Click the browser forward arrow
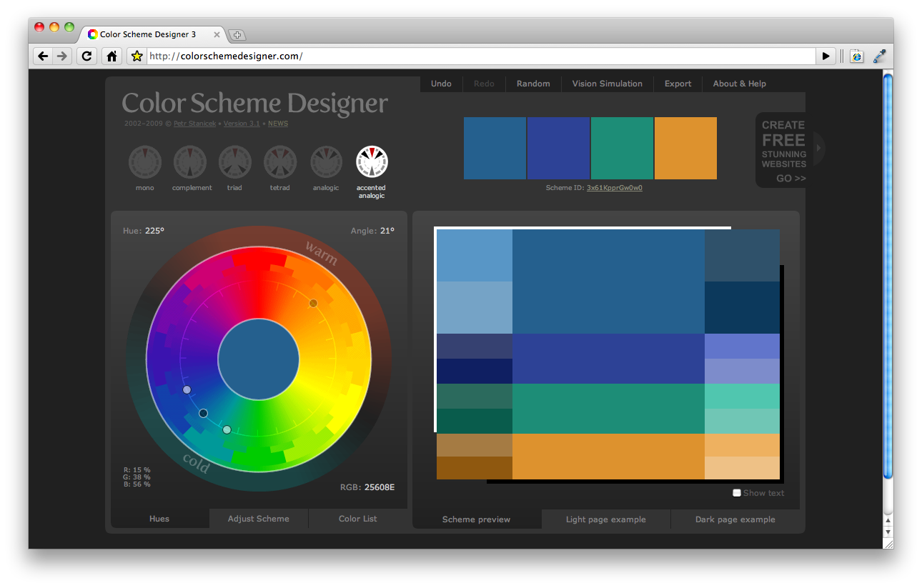The width and height of the screenshot is (922, 588). coord(62,56)
